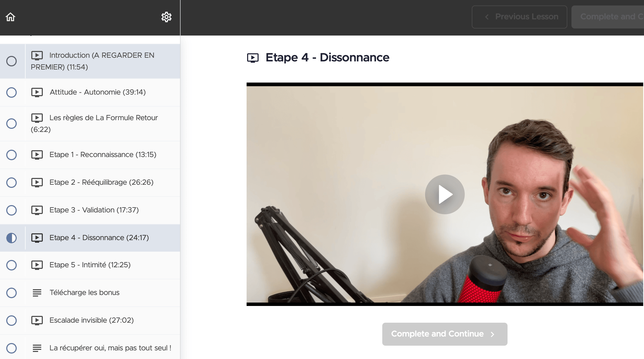The width and height of the screenshot is (644, 359).
Task: Open settings gear in sidebar header
Action: click(x=166, y=17)
